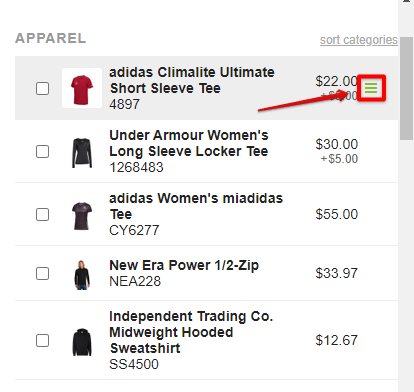
Task: Open Independent Trading Co. Midweight Hooded Sweatshirt
Action: click(191, 332)
